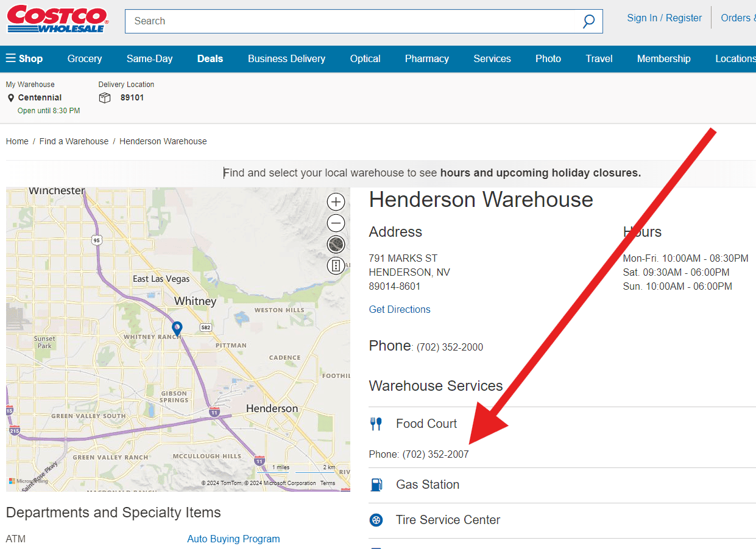Click Find a Warehouse breadcrumb
The width and height of the screenshot is (756, 549).
point(74,141)
